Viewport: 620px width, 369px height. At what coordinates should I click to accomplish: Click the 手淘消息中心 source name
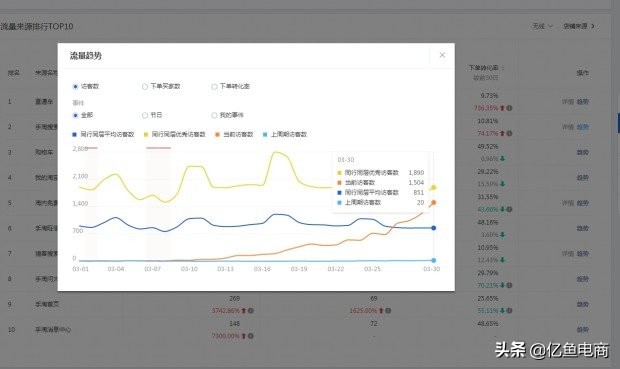click(53, 329)
